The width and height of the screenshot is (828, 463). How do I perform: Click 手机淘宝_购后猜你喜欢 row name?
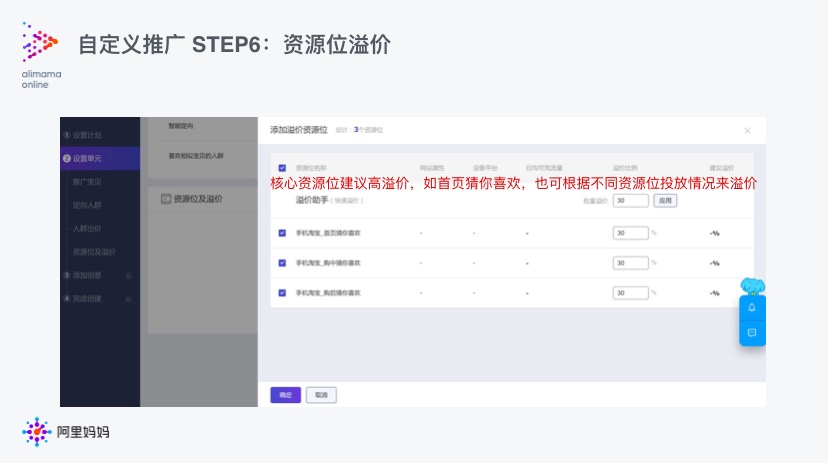click(328, 293)
